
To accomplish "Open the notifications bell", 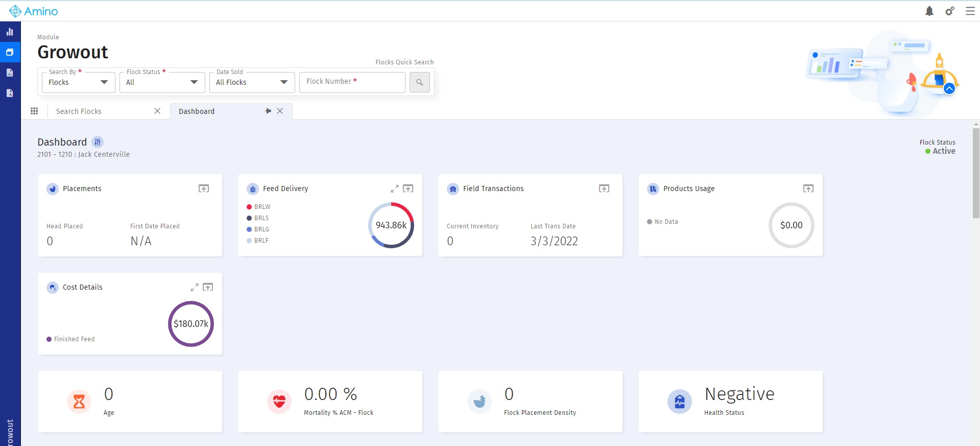I will 929,11.
